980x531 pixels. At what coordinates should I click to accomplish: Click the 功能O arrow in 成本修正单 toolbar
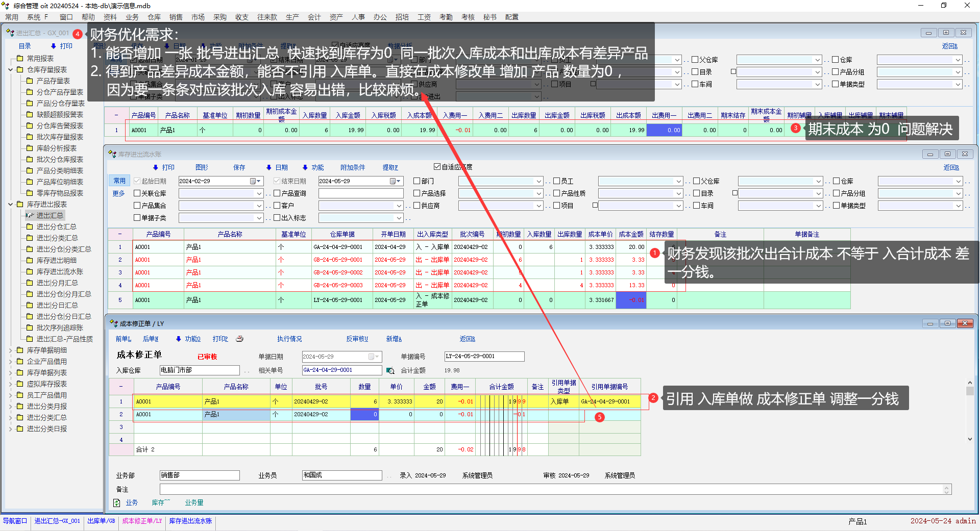tap(178, 339)
